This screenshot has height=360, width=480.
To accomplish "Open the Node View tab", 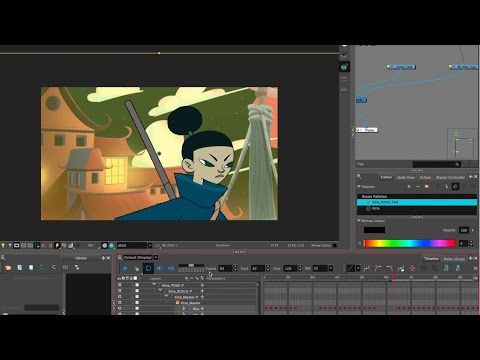I will pos(405,178).
